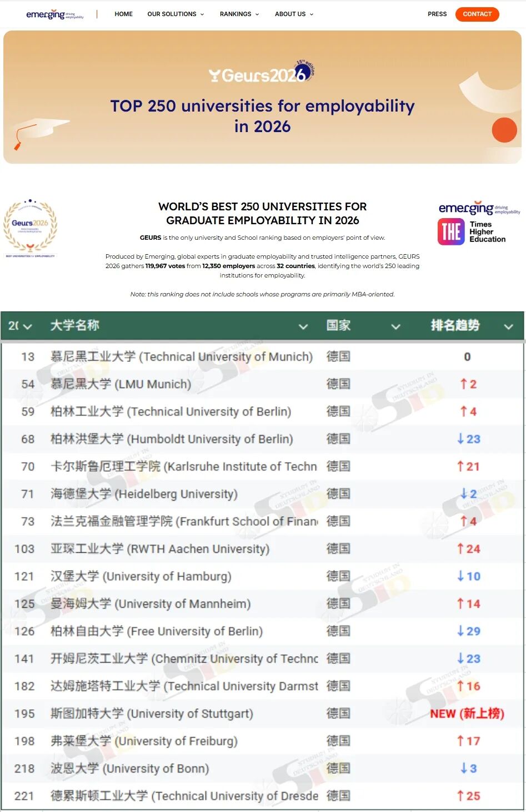Screen dimensions: 526x812
Task: Open the PRESS link
Action: [x=437, y=14]
